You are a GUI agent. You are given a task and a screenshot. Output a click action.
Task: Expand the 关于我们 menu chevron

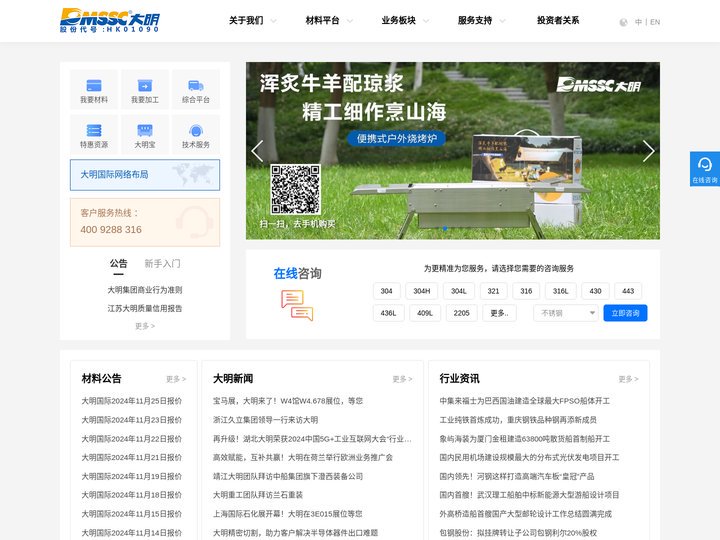[273, 21]
